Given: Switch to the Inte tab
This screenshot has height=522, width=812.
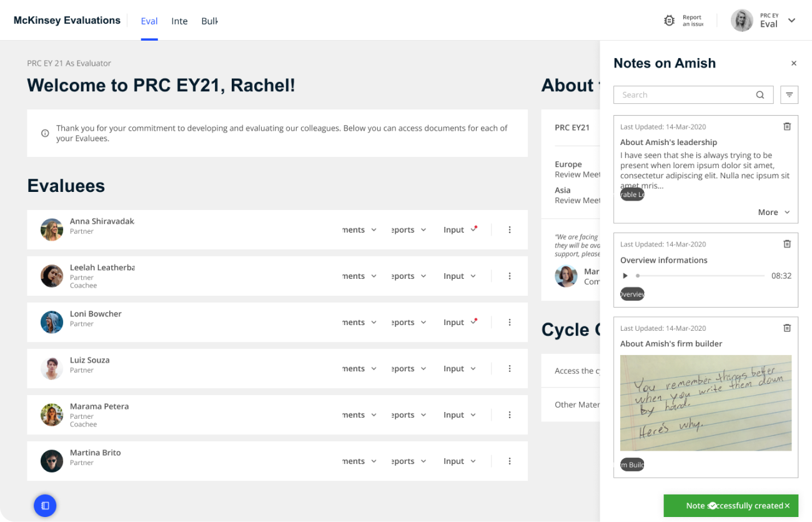Looking at the screenshot, I should (x=179, y=21).
